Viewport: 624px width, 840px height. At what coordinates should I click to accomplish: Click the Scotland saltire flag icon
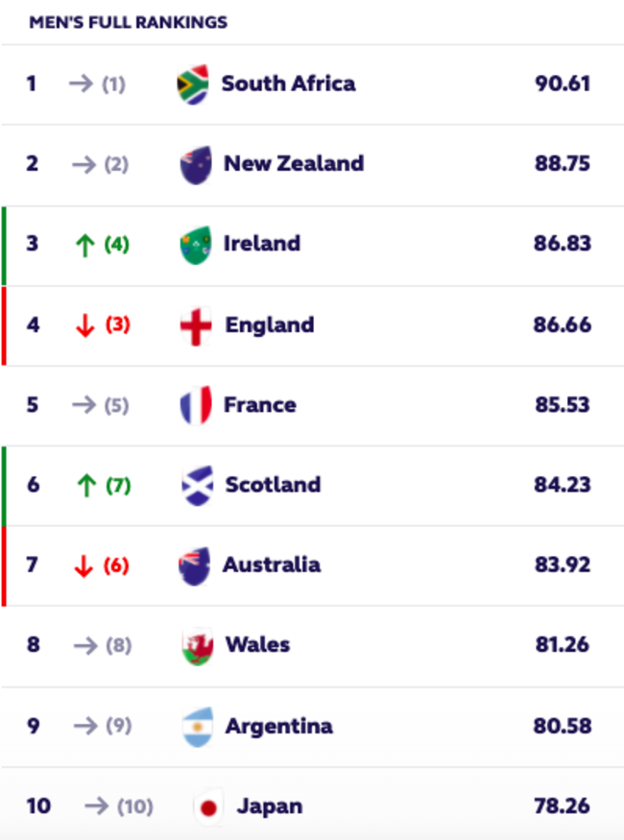(x=197, y=486)
